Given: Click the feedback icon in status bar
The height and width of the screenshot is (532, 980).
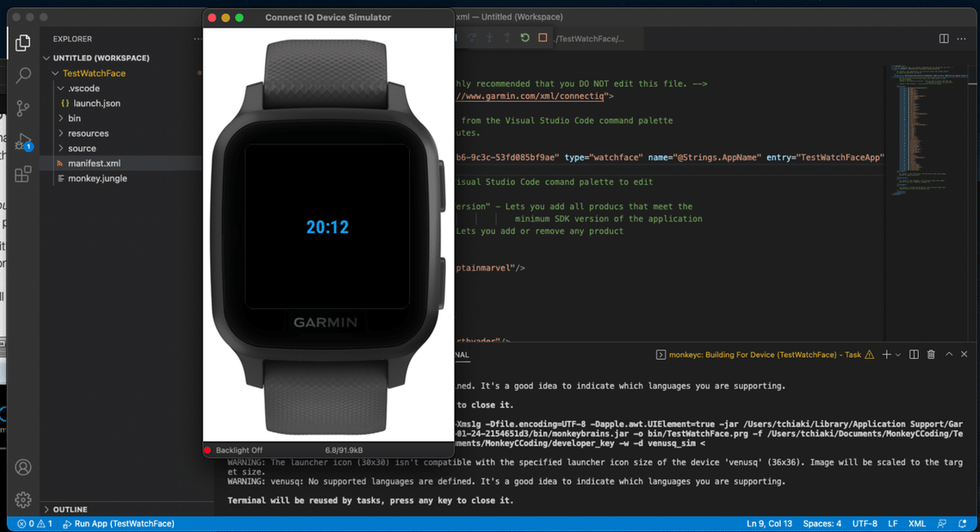Looking at the screenshot, I should pos(942,523).
